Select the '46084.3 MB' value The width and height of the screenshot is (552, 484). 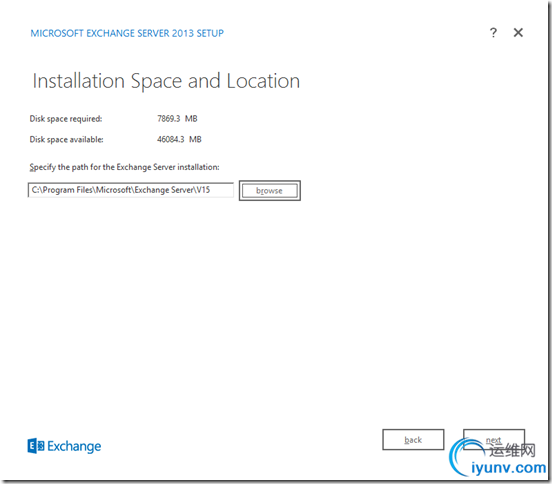[x=179, y=139]
